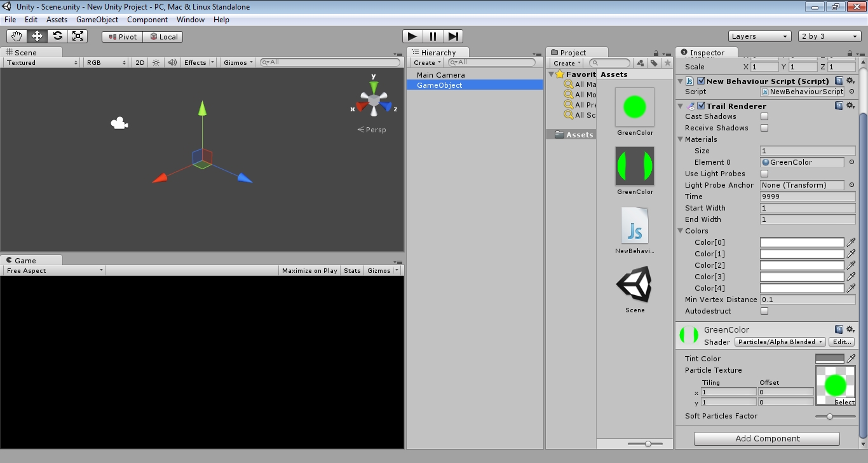Toggle Pivot handle position button
868x463 pixels.
pyautogui.click(x=122, y=37)
